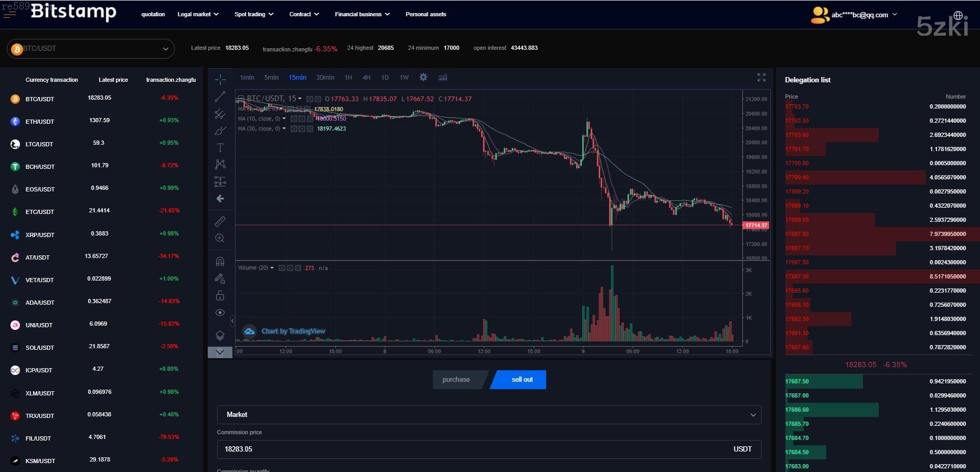Viewport: 980px width, 472px height.
Task: Click the fullscreen chart icon
Action: click(761, 78)
